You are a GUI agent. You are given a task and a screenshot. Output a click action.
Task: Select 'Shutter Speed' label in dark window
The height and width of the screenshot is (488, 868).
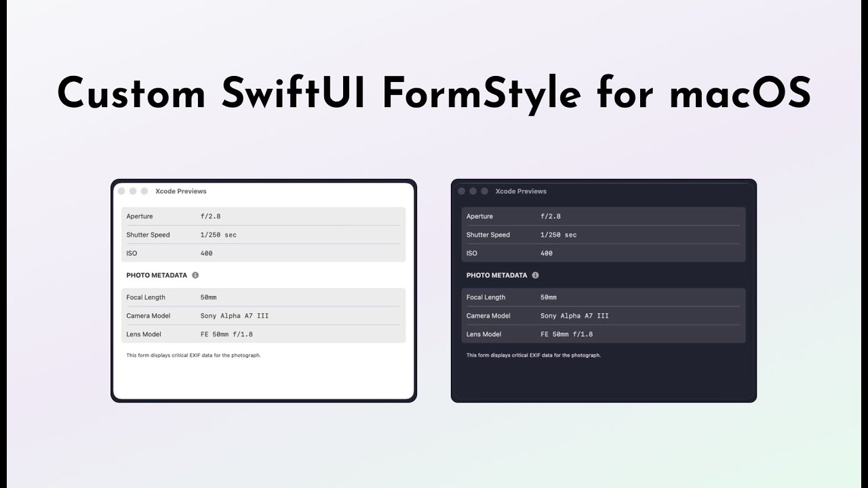pos(488,235)
